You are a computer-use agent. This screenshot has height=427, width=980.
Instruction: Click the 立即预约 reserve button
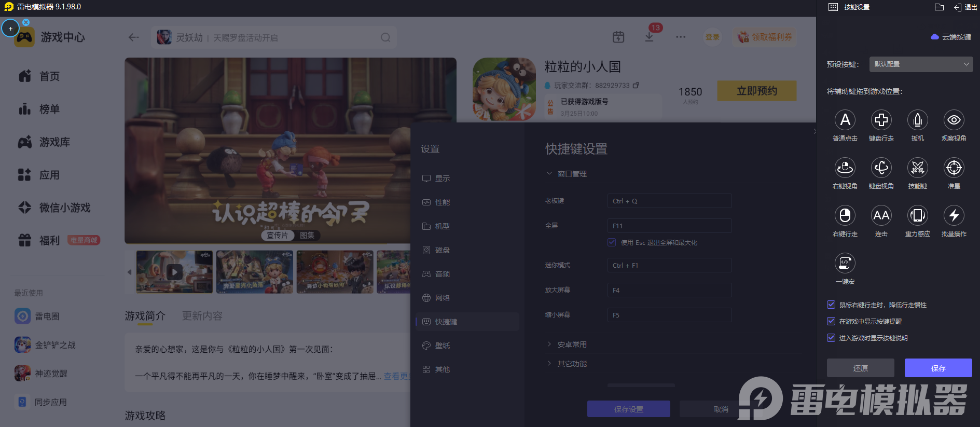click(757, 91)
